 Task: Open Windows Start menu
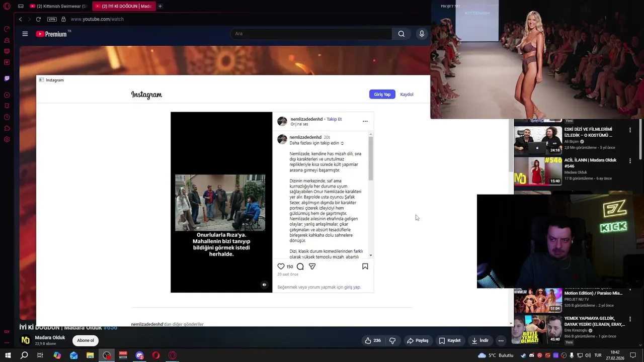pyautogui.click(x=8, y=355)
